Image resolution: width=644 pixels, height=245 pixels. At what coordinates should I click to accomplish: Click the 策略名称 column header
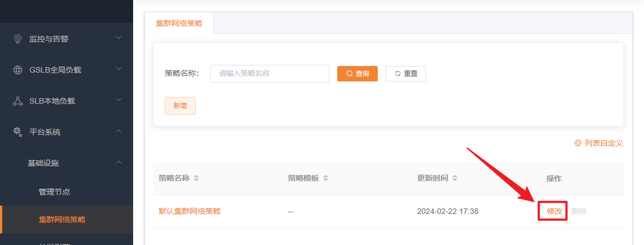pos(174,178)
